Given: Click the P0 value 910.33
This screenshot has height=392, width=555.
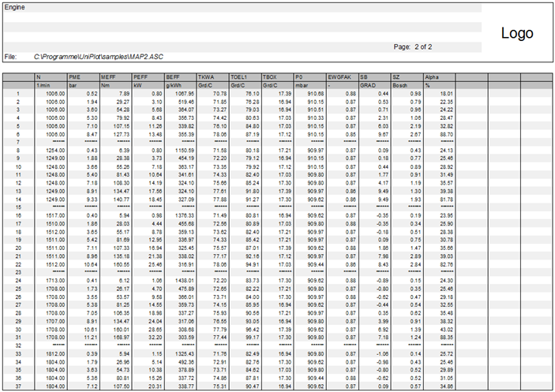Looking at the screenshot, I should coord(316,118).
